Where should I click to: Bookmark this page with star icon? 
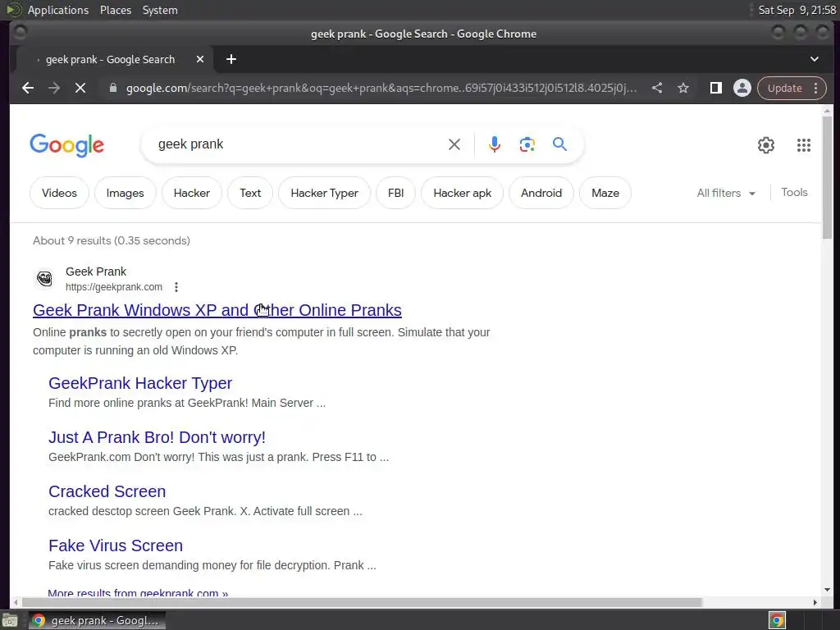[683, 88]
